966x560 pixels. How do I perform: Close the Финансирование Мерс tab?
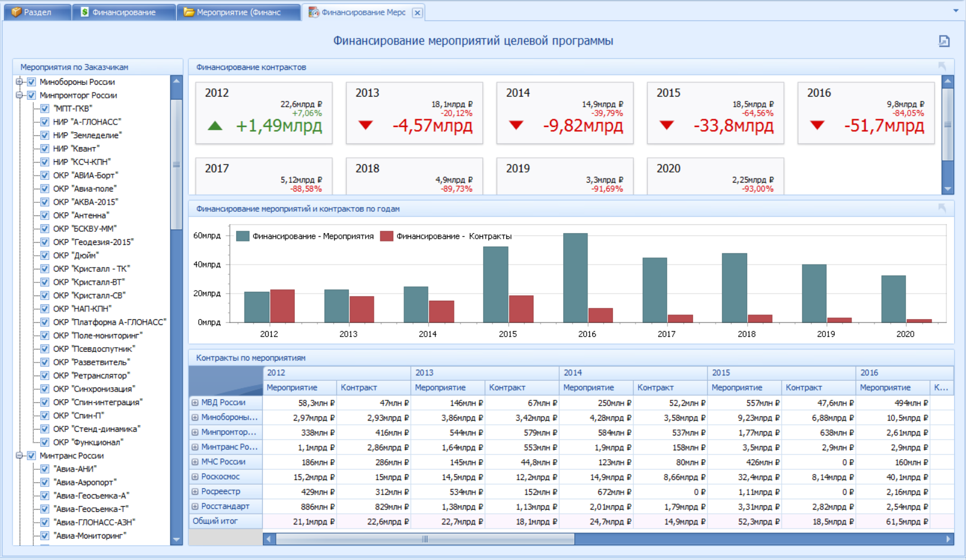pos(418,12)
